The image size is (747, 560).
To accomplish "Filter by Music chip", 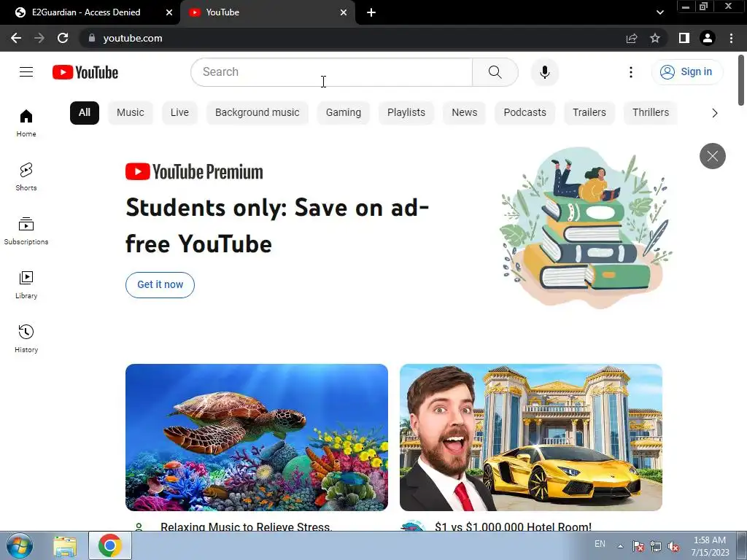I will pos(130,113).
